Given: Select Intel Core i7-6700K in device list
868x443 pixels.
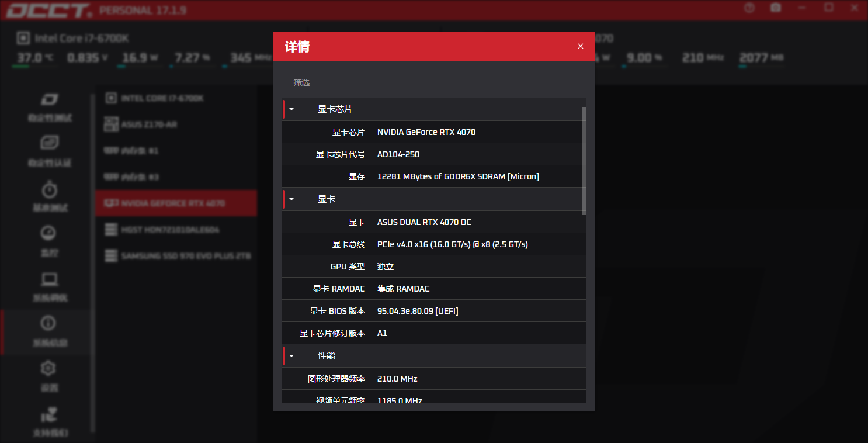Looking at the screenshot, I should point(176,98).
